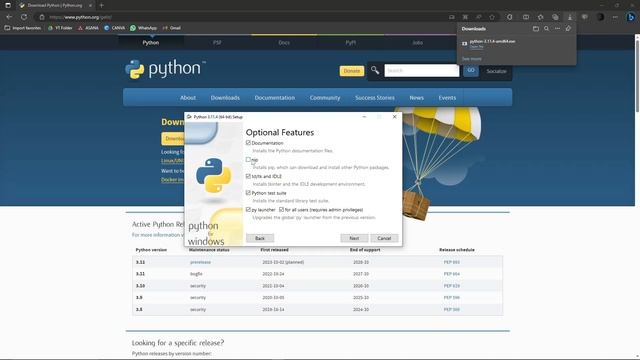The width and height of the screenshot is (640, 360).
Task: Open the PEP 619 release schedule link
Action: click(x=451, y=286)
